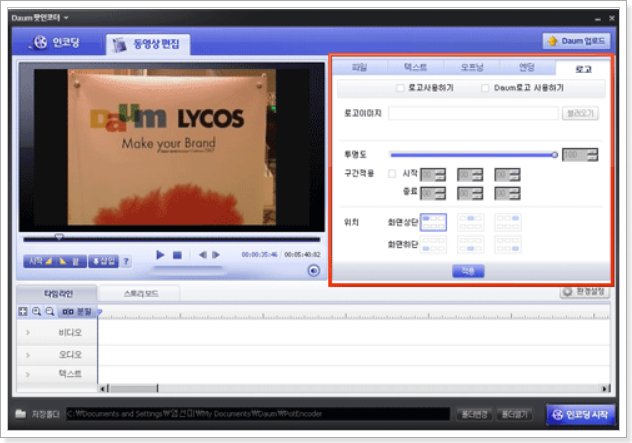The image size is (632, 443).
Task: Open 환경설정 settings
Action: (x=585, y=291)
